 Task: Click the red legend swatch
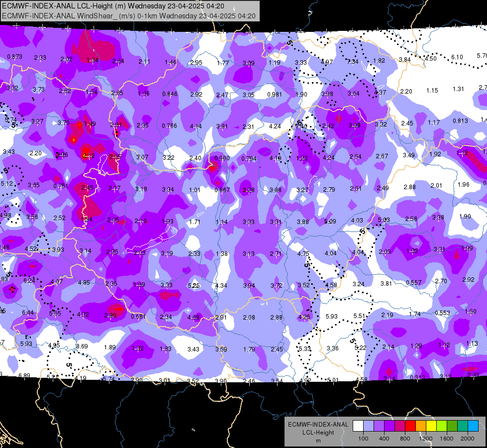(x=410, y=426)
